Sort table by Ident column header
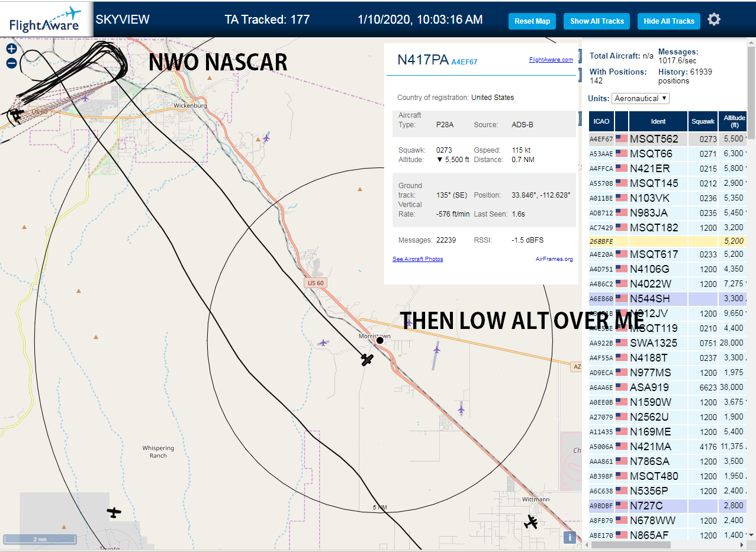This screenshot has width=756, height=552. click(658, 121)
